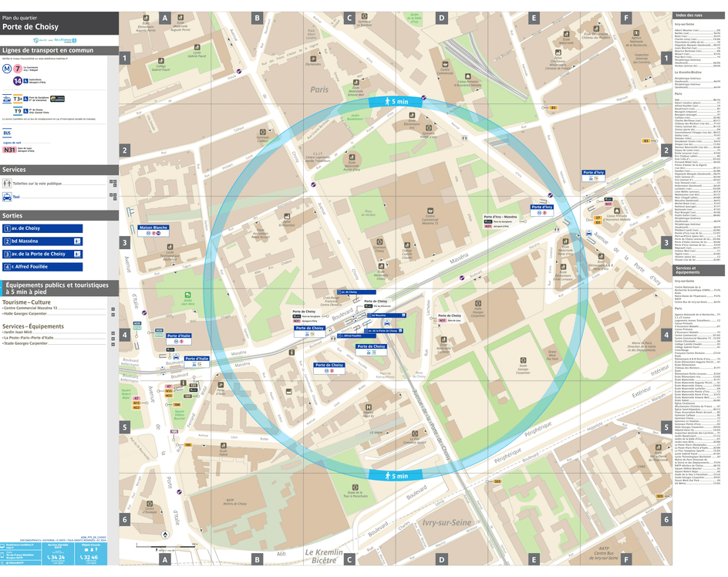The width and height of the screenshot is (728, 577).
Task: Click the lost objects number 32 46
Action: [x=89, y=558]
